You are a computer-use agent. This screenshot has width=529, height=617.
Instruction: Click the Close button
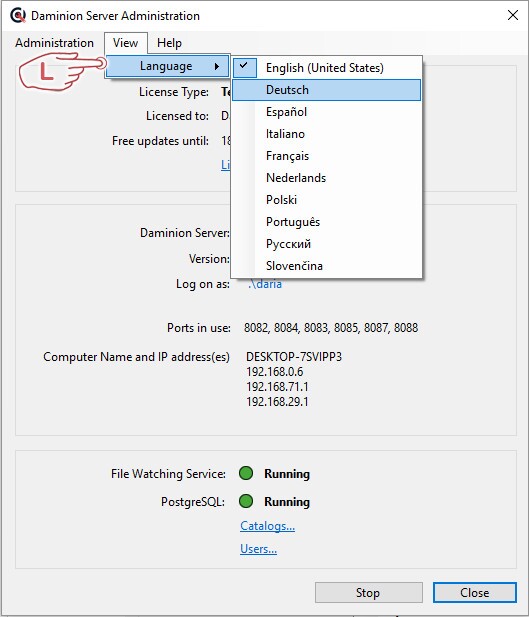[x=475, y=593]
